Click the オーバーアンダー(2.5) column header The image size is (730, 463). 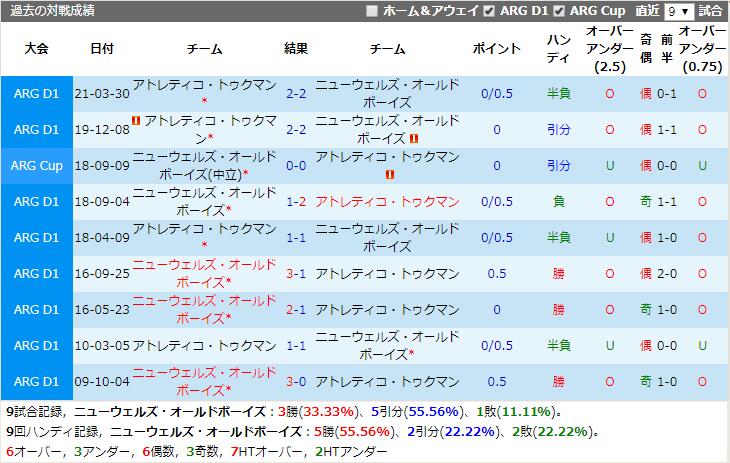[x=610, y=48]
